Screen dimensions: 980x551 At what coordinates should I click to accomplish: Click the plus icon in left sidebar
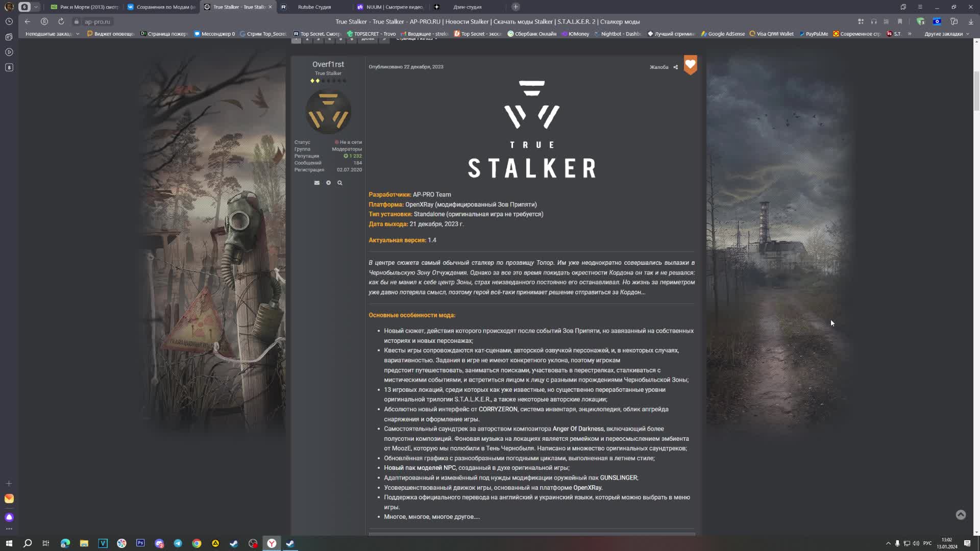(9, 483)
